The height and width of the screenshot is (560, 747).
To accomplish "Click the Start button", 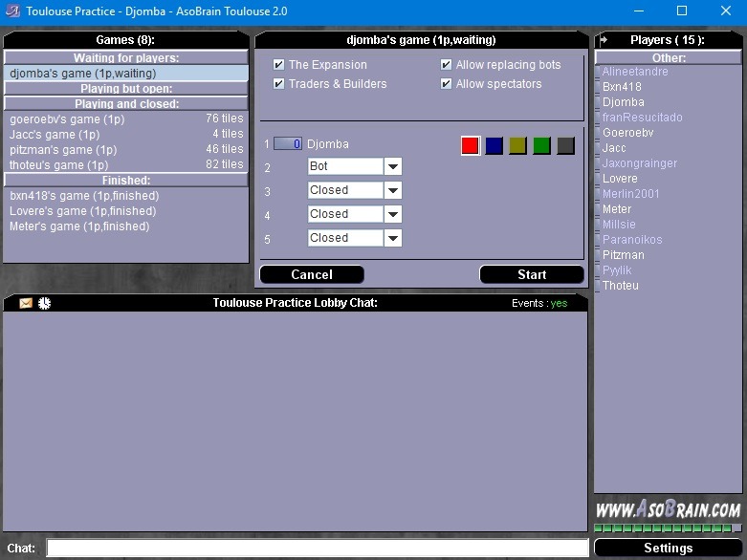I will click(x=532, y=274).
